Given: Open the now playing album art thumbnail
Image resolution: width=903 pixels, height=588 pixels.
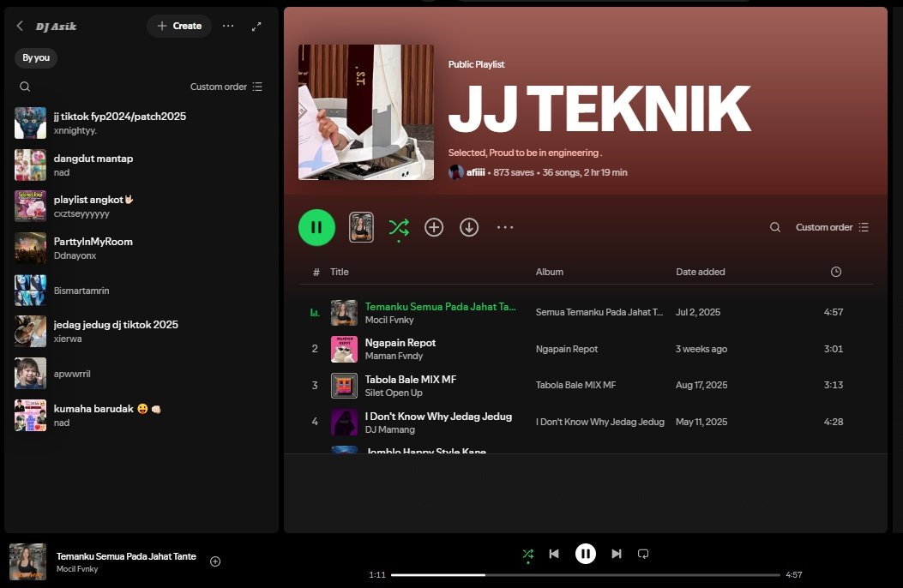Looking at the screenshot, I should point(27,561).
